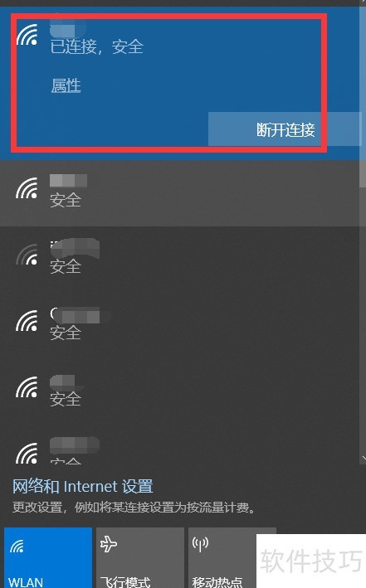This screenshot has height=588, width=366.
Task: Toggle the 飞行模式 airplane mode tile
Action: tap(140, 557)
